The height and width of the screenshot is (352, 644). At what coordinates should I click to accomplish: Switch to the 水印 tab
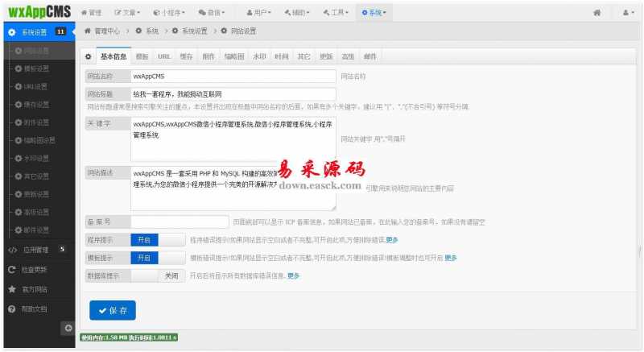(259, 56)
